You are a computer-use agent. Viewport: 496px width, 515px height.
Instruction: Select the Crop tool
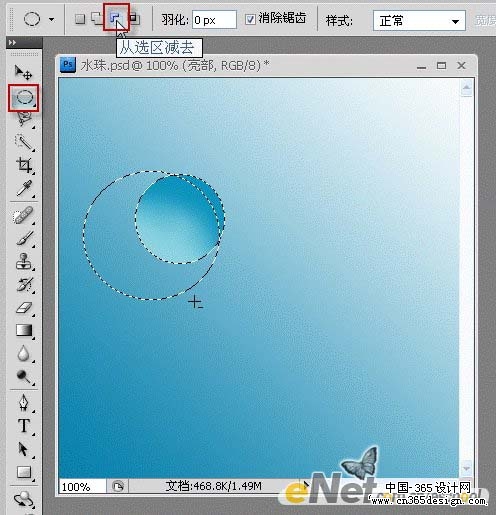pos(24,165)
